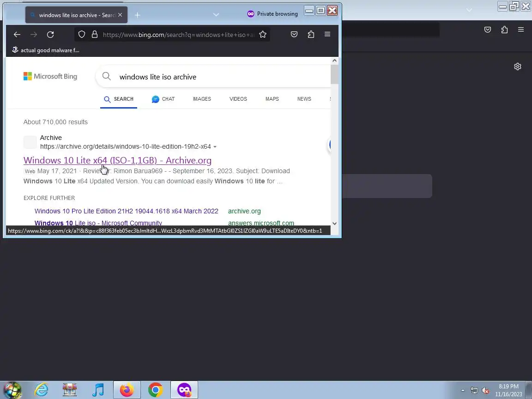Open hamburger menu in background Firefox window
This screenshot has height=399, width=532.
(521, 30)
